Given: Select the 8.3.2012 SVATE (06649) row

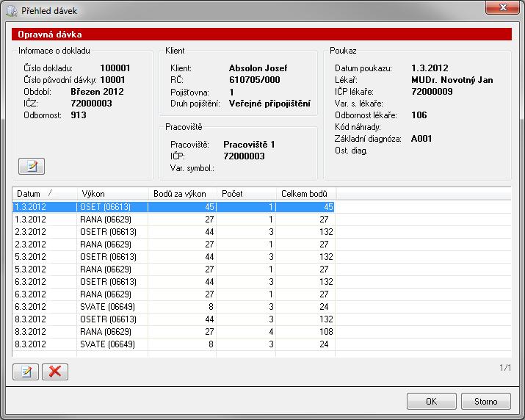Looking at the screenshot, I should click(173, 344).
